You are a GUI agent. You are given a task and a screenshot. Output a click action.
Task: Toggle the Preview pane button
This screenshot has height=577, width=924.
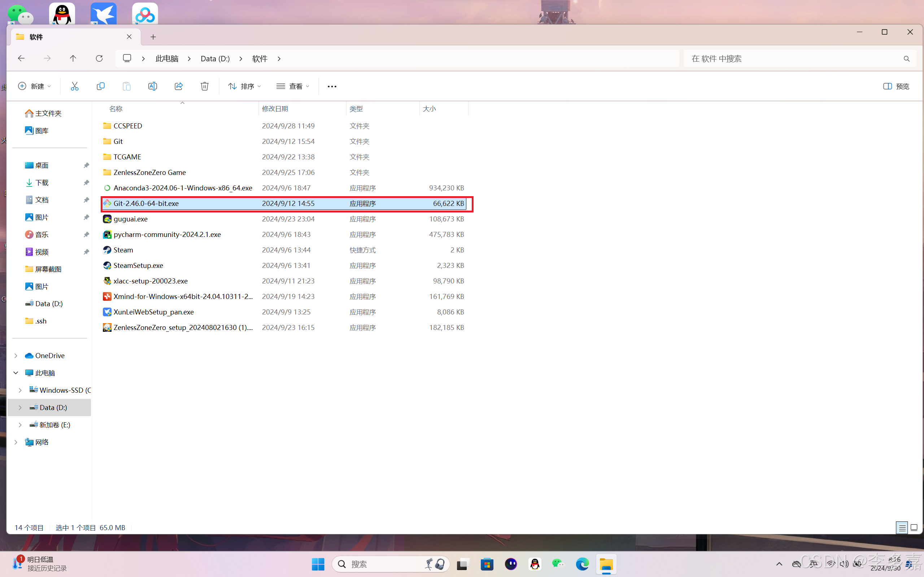click(x=896, y=86)
